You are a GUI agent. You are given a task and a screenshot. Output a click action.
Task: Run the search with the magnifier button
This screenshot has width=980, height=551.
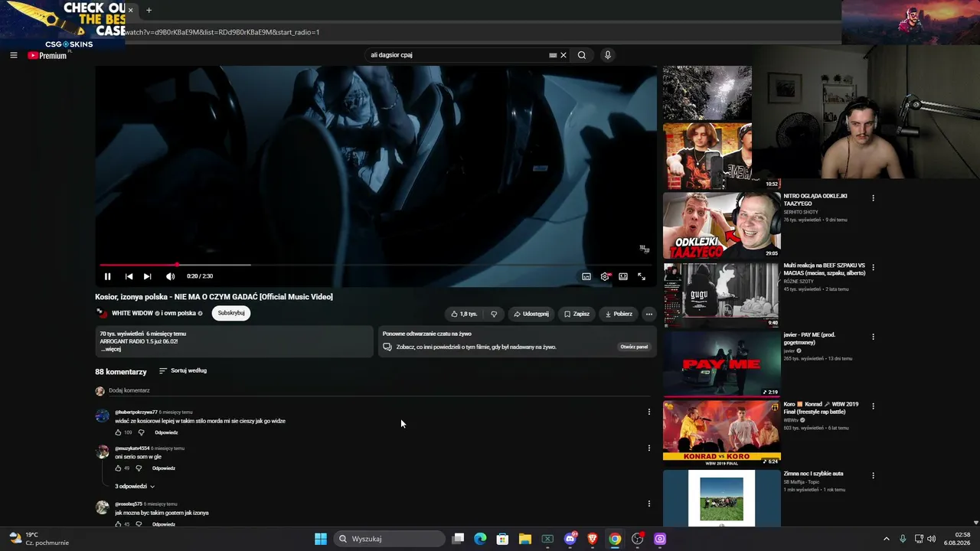582,55
